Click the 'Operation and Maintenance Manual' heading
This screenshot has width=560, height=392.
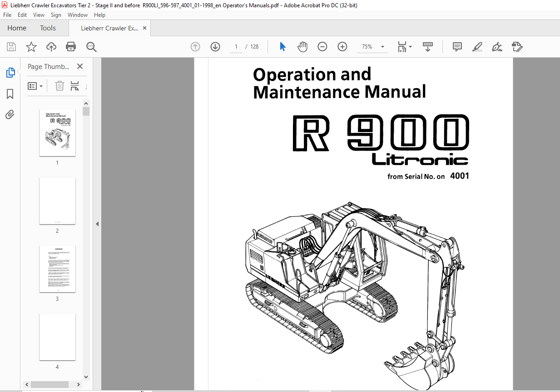pos(339,83)
